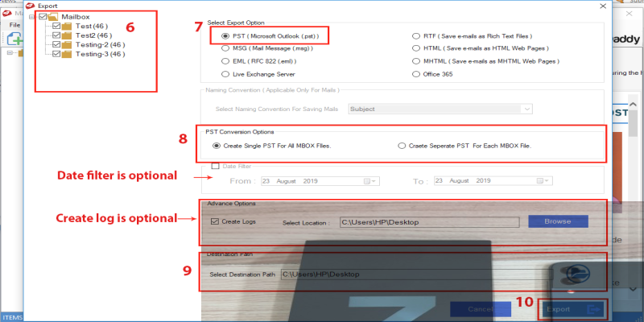
Task: Click the Testing-3 (46) folder icon
Action: 67,54
